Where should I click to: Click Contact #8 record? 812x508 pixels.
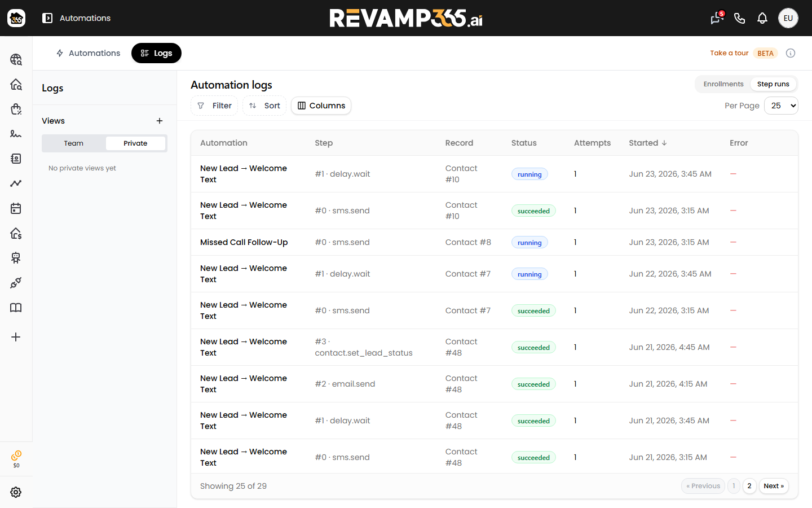tap(468, 242)
